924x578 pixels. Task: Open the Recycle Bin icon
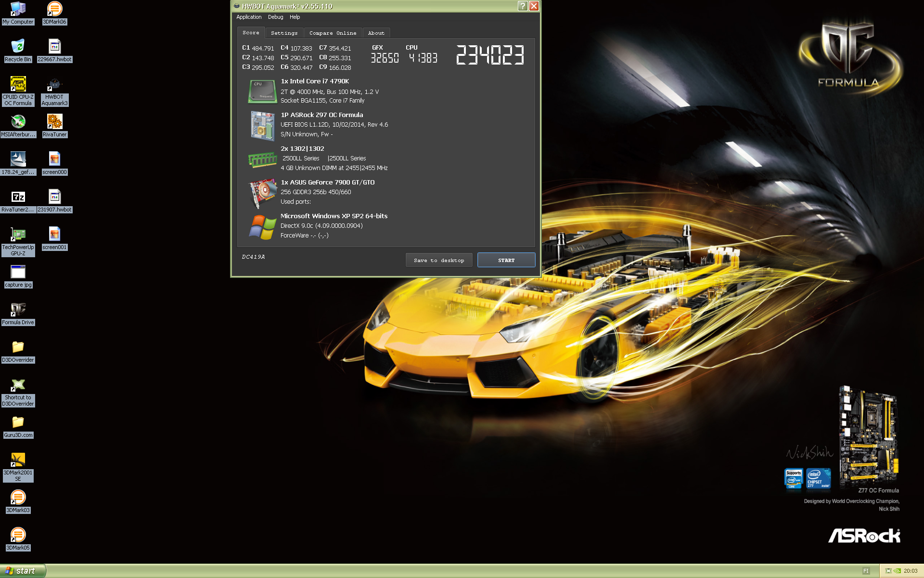[18, 51]
